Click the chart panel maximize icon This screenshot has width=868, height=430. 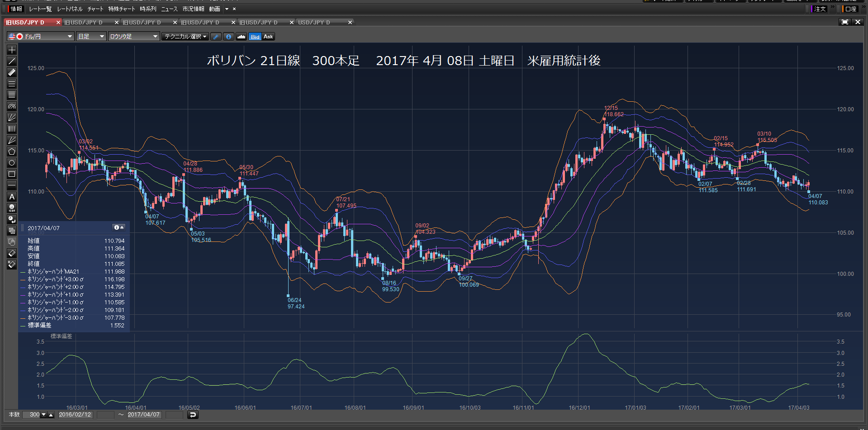point(844,22)
